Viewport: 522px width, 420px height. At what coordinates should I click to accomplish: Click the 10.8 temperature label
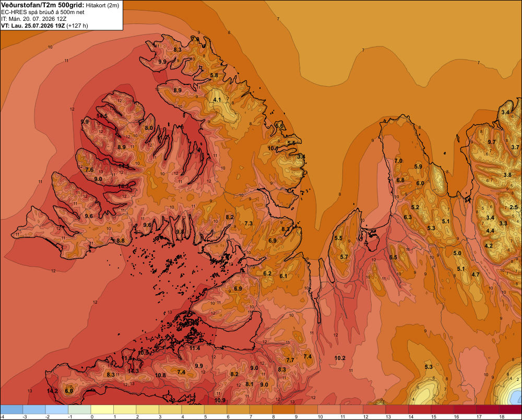[x=160, y=375]
